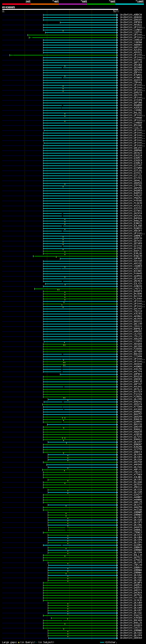
Task: Select hit label UniRef100_B4DRE8
Action: click(131, 191)
